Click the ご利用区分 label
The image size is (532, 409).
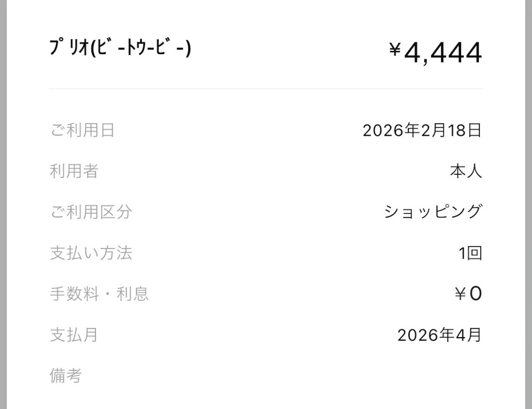click(90, 212)
